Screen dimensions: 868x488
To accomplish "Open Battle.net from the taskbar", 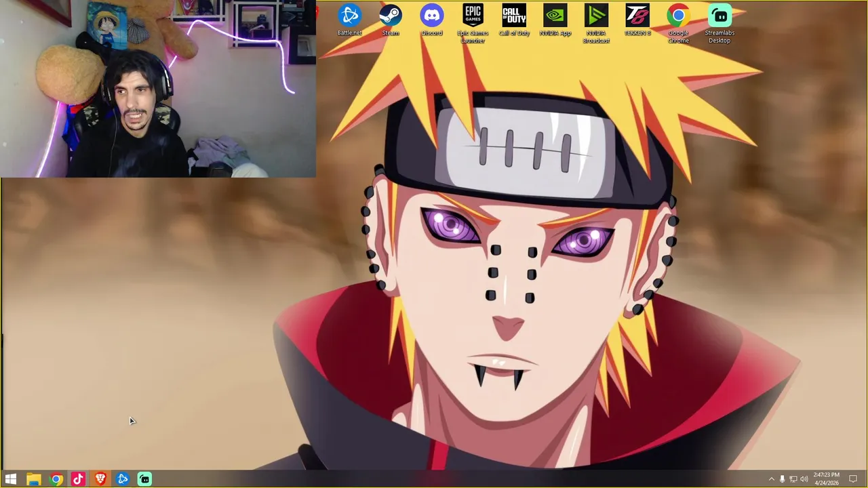I will (x=123, y=479).
